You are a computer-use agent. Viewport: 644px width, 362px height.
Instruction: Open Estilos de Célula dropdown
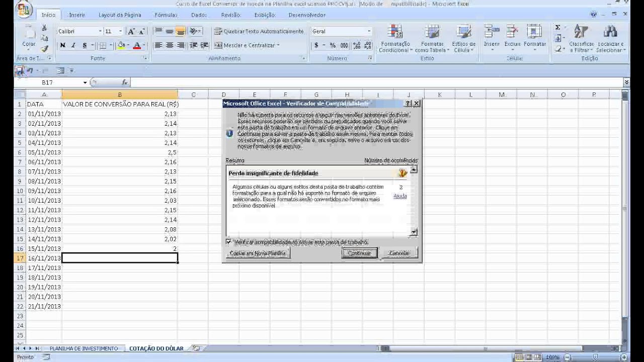click(x=463, y=38)
